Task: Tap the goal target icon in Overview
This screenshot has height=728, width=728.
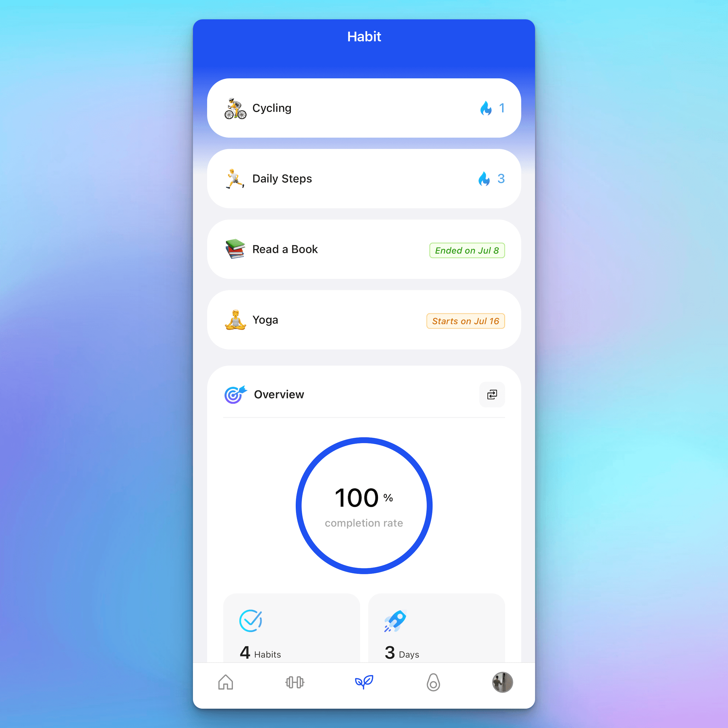Action: (x=233, y=394)
